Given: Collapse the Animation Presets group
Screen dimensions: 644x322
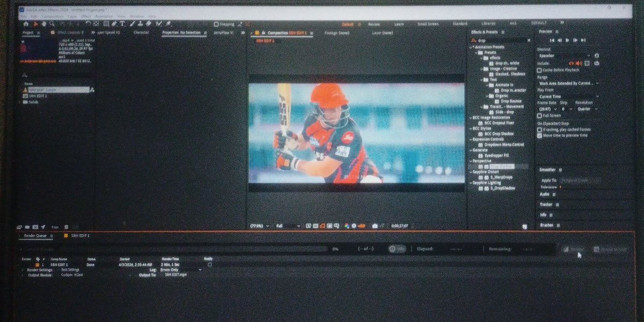Looking at the screenshot, I should pyautogui.click(x=471, y=47).
